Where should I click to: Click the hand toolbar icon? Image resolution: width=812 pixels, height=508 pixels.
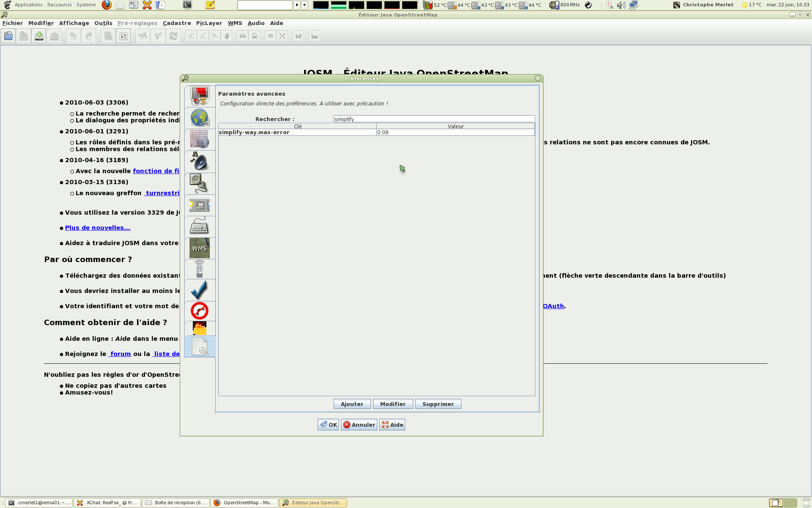(x=227, y=36)
